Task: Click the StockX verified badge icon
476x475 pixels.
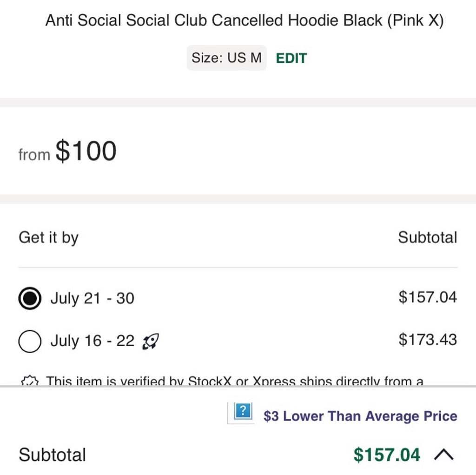Action: coord(29,381)
